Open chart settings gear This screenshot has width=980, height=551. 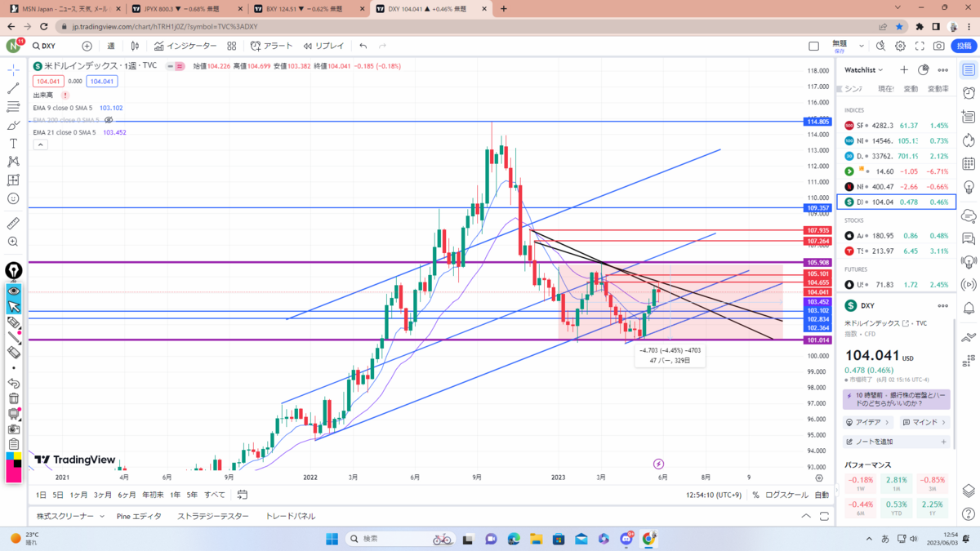point(900,46)
